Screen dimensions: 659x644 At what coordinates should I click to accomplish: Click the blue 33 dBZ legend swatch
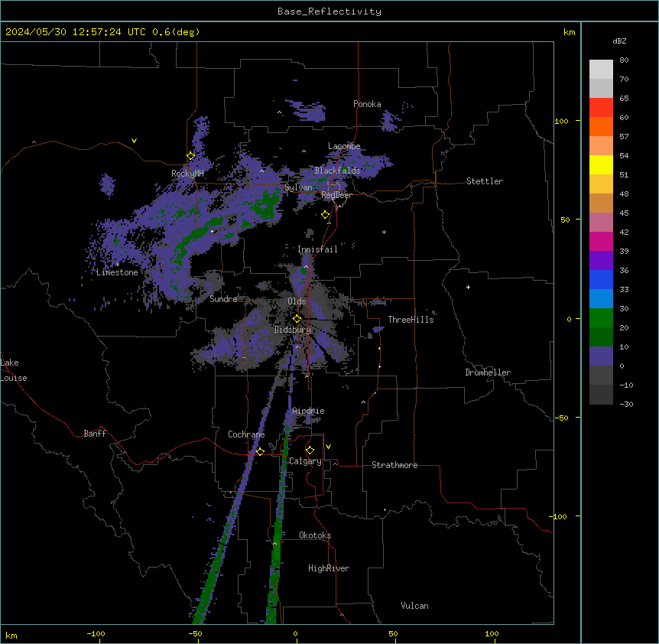tap(601, 279)
